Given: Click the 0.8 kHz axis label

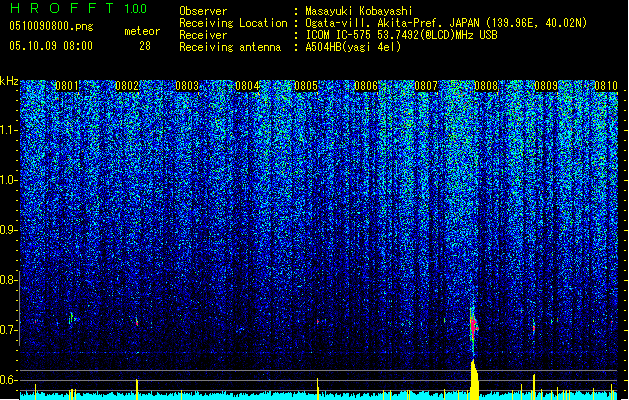Looking at the screenshot, I should pos(9,280).
